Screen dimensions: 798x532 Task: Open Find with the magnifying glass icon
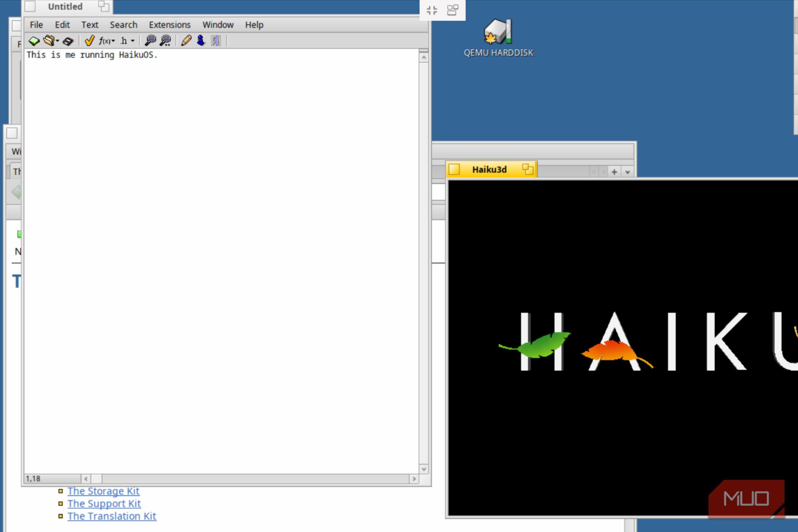[x=150, y=41]
